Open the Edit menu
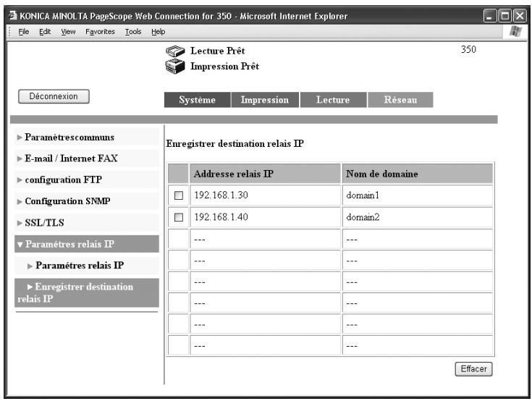Viewport: 532px width, 401px height. 45,32
